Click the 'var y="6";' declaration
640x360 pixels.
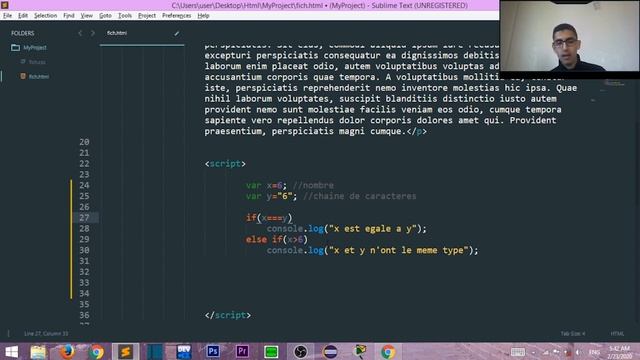pyautogui.click(x=272, y=196)
